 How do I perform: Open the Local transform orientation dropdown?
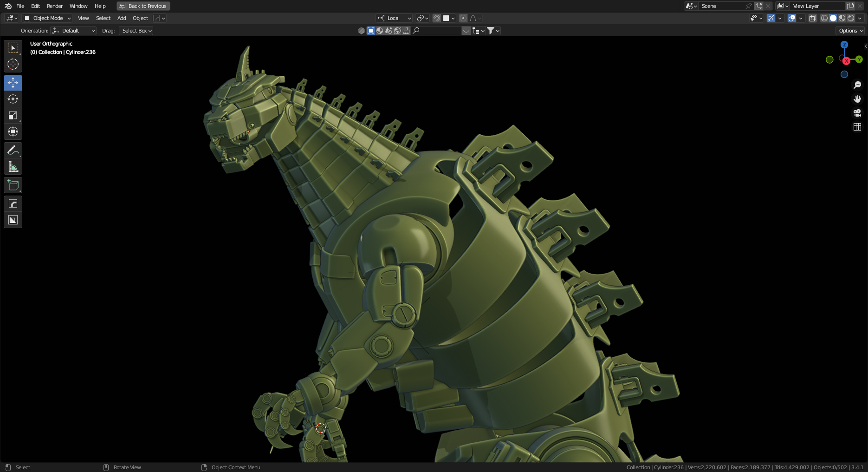tap(395, 18)
